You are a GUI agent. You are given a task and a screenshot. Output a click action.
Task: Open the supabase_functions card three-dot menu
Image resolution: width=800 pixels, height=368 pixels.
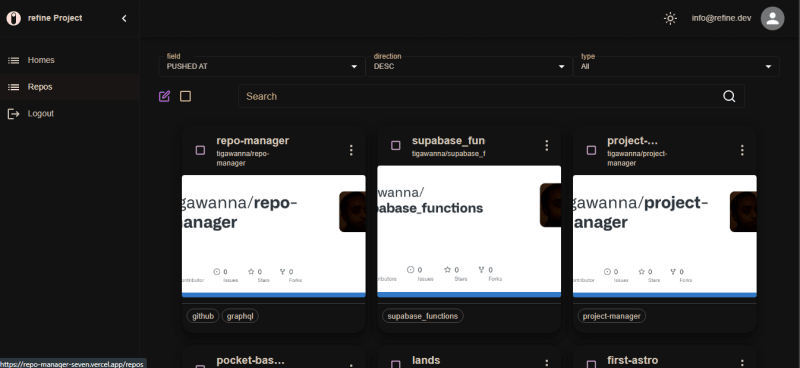(x=546, y=145)
